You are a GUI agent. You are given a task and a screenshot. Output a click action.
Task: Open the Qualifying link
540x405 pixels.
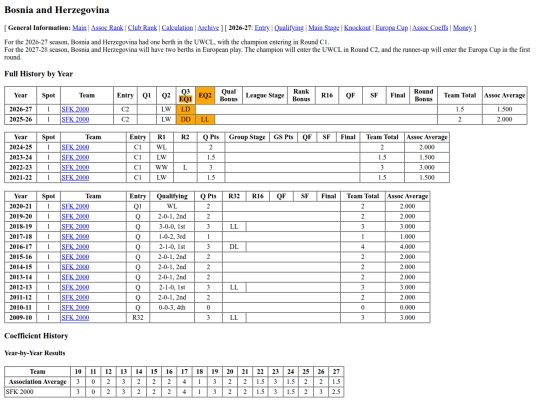point(289,28)
